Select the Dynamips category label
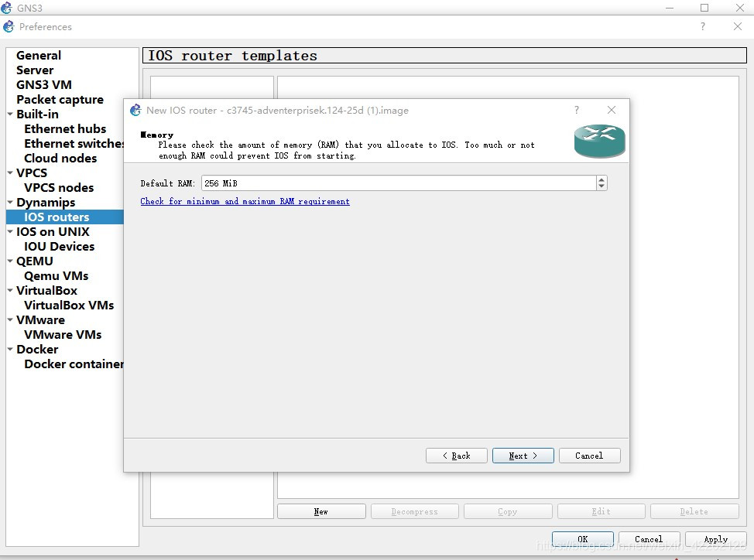The width and height of the screenshot is (754, 560). click(46, 202)
